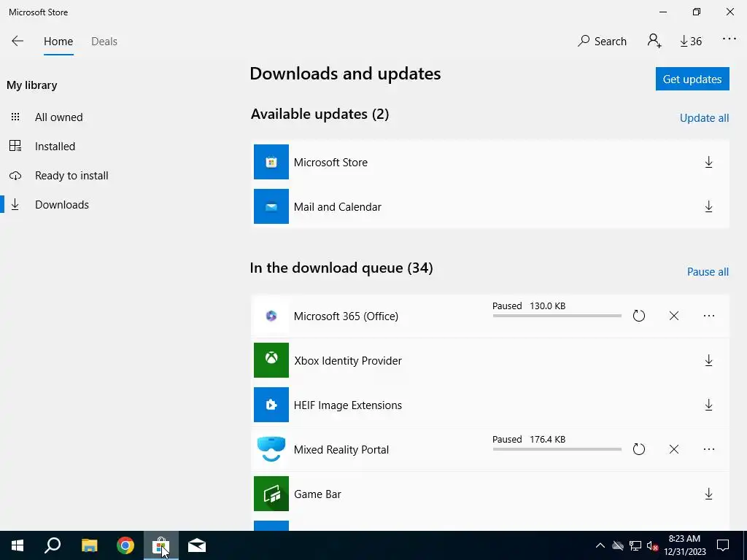Launch Google Chrome from the taskbar

[x=125, y=545]
